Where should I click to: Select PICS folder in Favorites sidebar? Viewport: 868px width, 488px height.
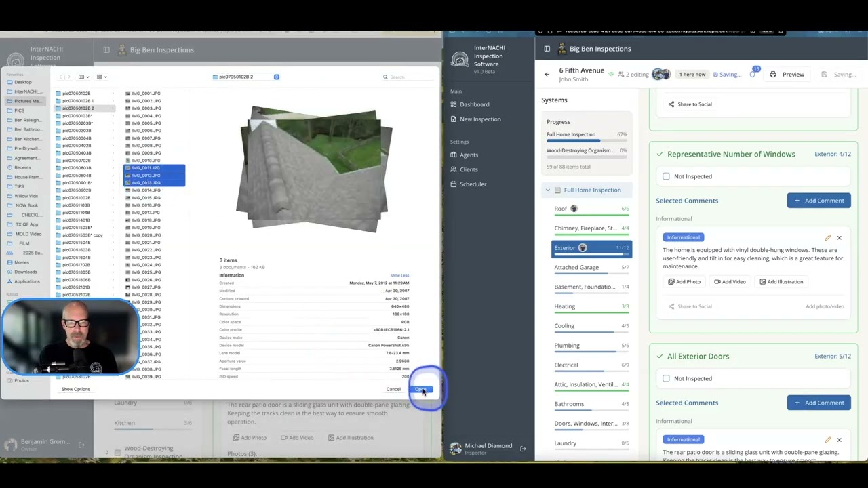(19, 110)
